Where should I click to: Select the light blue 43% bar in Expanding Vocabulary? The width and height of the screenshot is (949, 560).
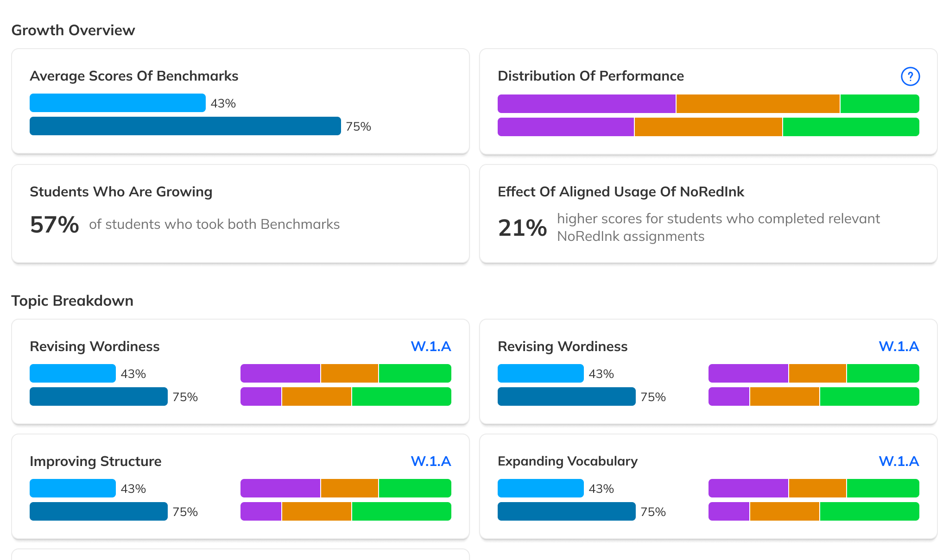point(540,488)
